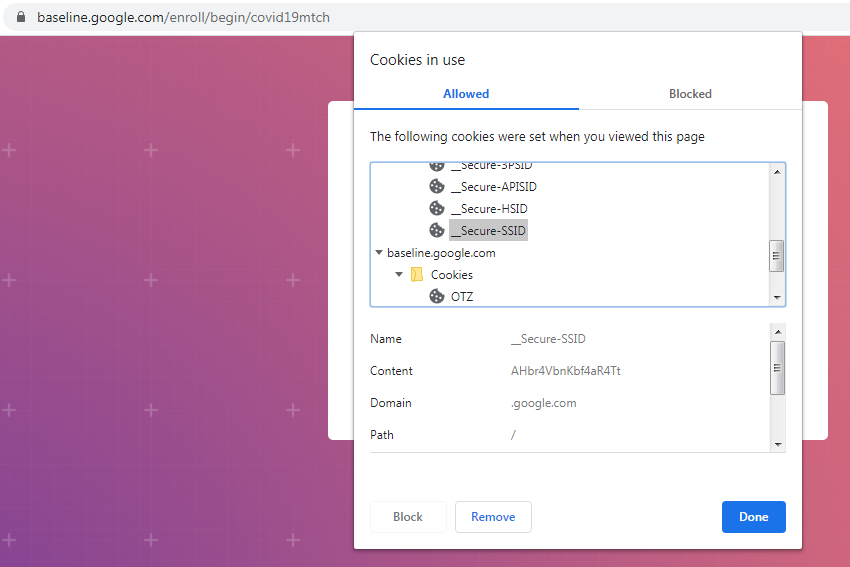Screen dimensions: 850x567
Task: Click the cookie details pane's scrollbar thumb
Action: pos(777,366)
